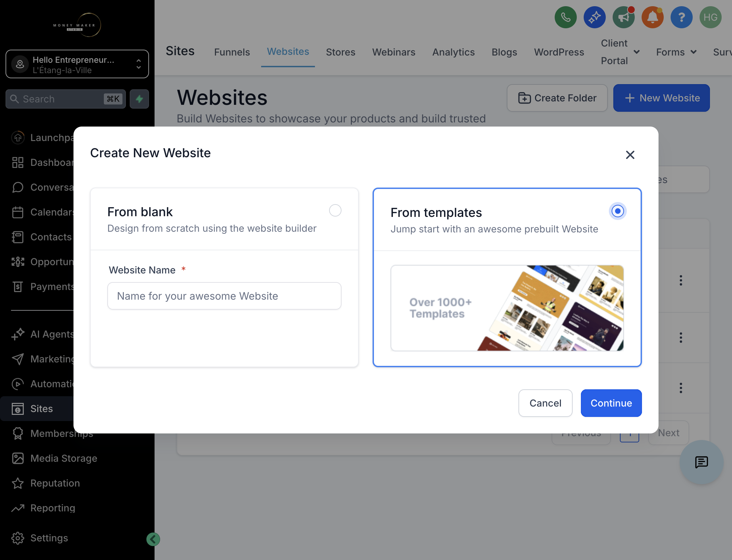
Task: Open Media Storage in sidebar
Action: (x=55, y=458)
